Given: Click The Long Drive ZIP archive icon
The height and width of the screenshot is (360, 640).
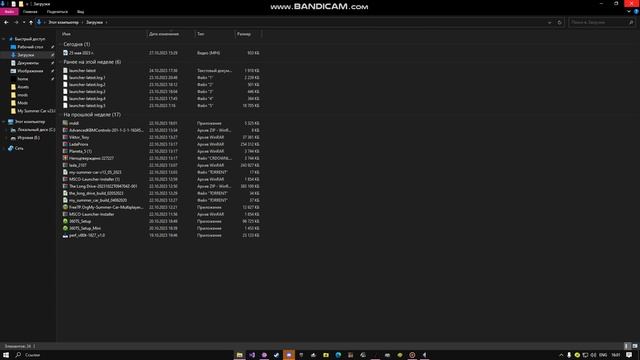Looking at the screenshot, I should tap(65, 186).
